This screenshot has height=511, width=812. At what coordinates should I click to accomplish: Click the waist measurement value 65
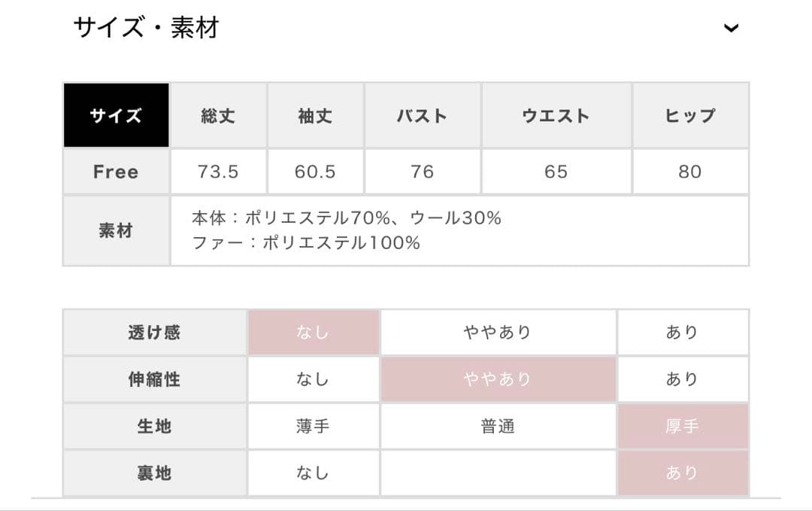point(556,172)
